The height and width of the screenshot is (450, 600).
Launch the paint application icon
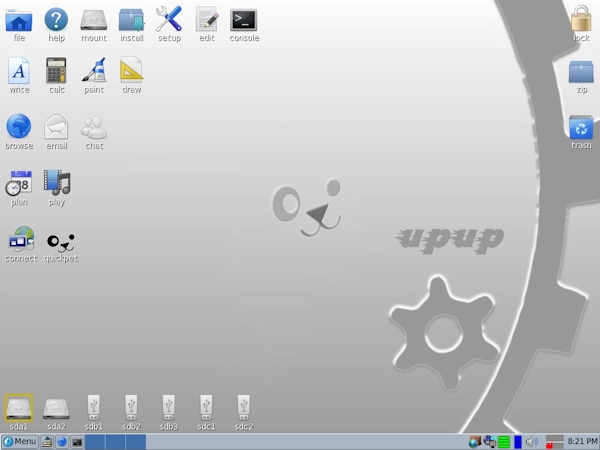point(94,70)
